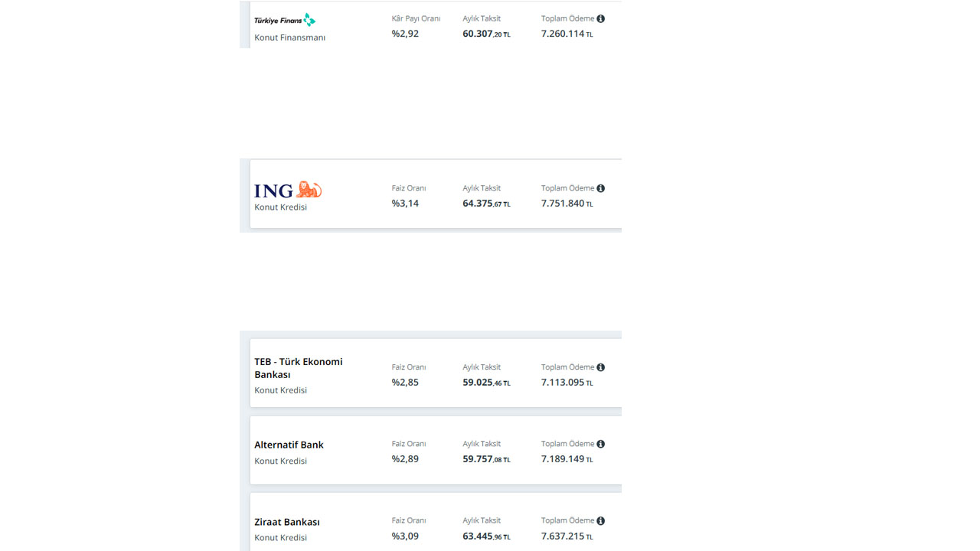The image size is (980, 551).
Task: Select Ziraat Bankası name
Action: tap(287, 522)
